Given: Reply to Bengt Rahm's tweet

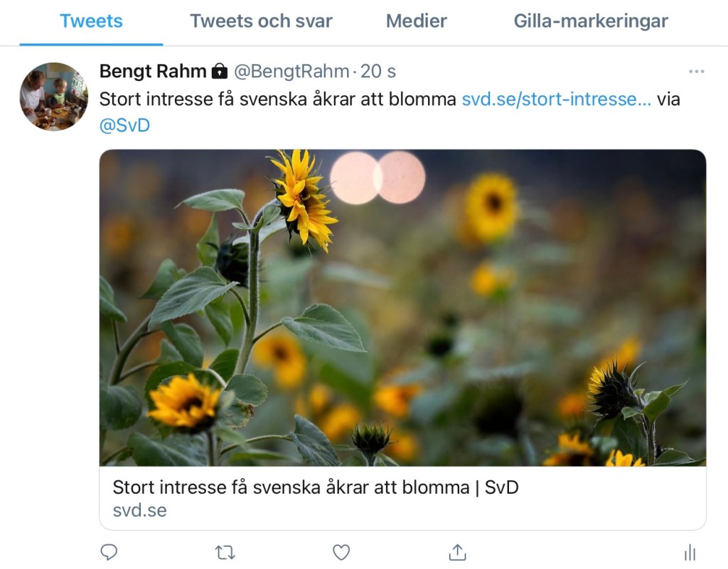Looking at the screenshot, I should 109,552.
